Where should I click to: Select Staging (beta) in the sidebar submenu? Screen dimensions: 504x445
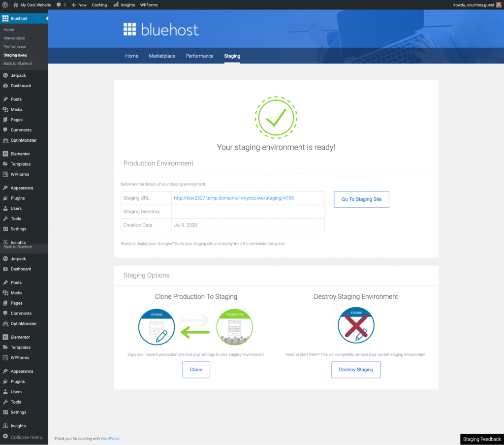click(15, 55)
